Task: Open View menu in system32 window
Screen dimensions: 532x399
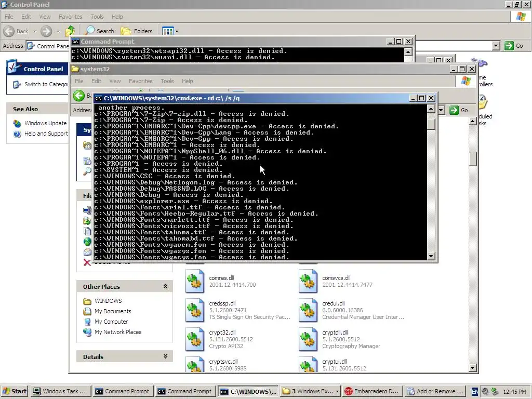Action: click(115, 81)
